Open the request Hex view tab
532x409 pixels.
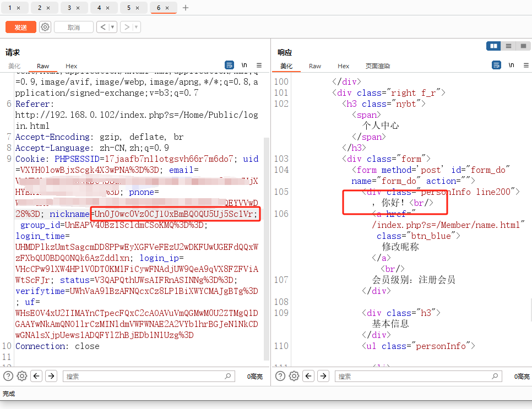pos(71,66)
